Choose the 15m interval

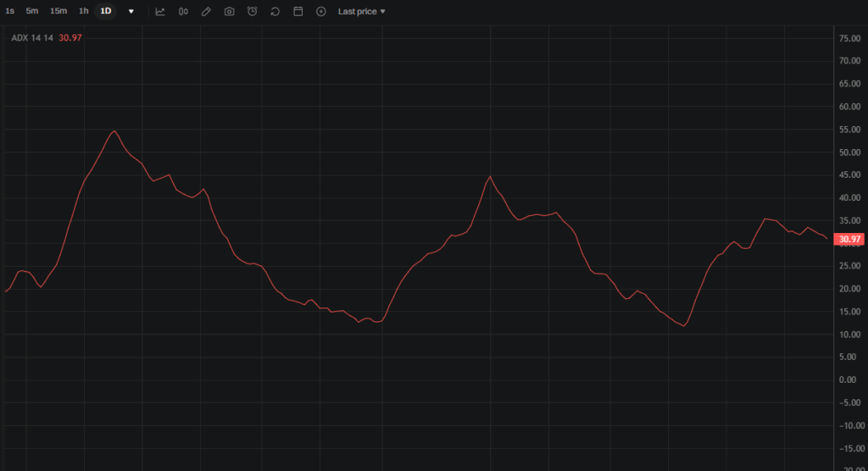(58, 11)
